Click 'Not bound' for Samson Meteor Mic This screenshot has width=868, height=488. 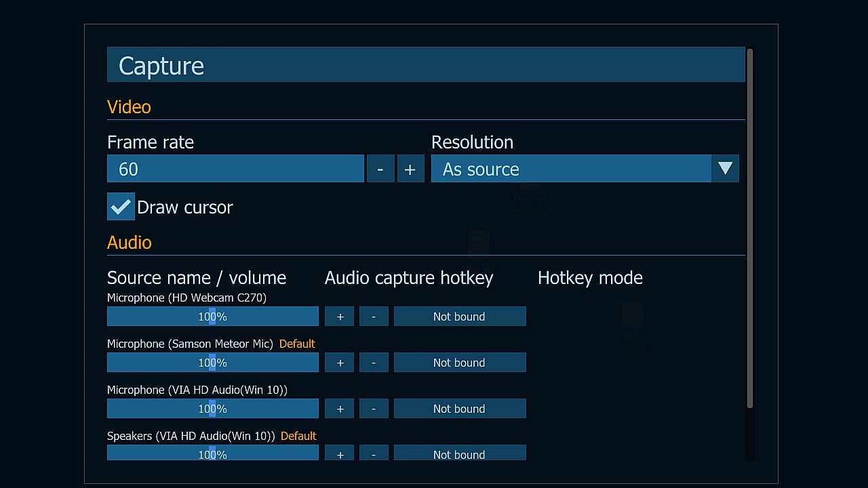(460, 363)
